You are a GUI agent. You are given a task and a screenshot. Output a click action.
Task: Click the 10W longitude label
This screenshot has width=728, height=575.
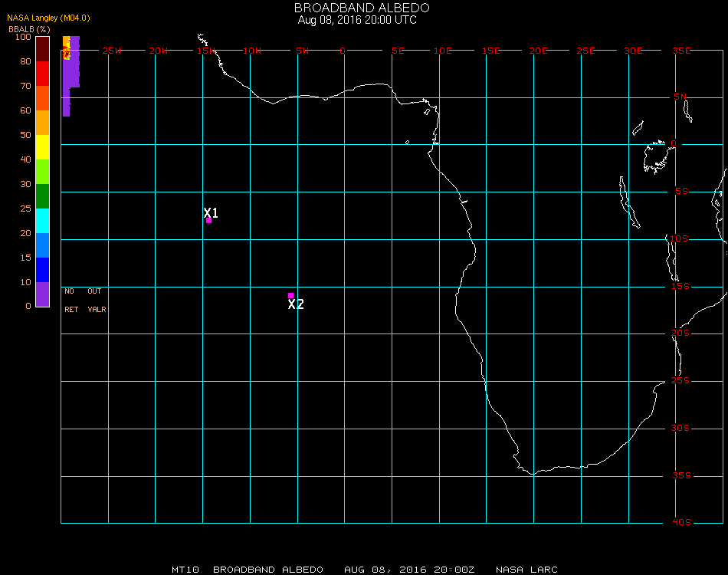point(252,51)
